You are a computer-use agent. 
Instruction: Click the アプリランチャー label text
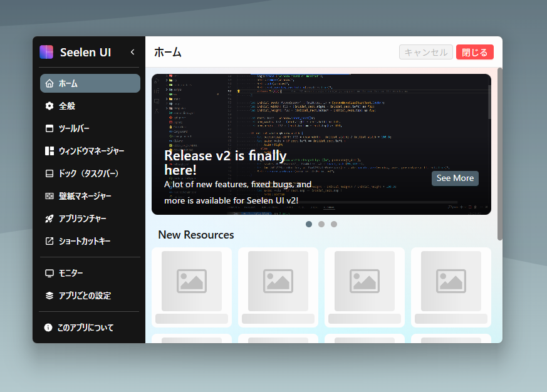[x=82, y=219]
